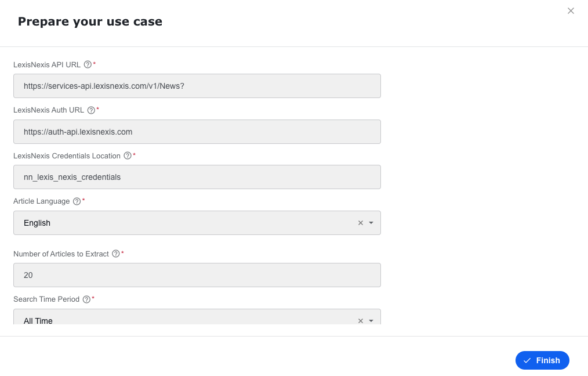Expand the Article Language dropdown arrow
The width and height of the screenshot is (588, 376).
371,223
